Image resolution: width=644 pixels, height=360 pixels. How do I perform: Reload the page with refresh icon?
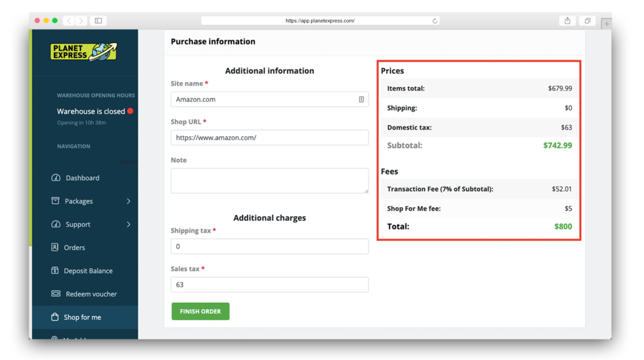pos(435,21)
